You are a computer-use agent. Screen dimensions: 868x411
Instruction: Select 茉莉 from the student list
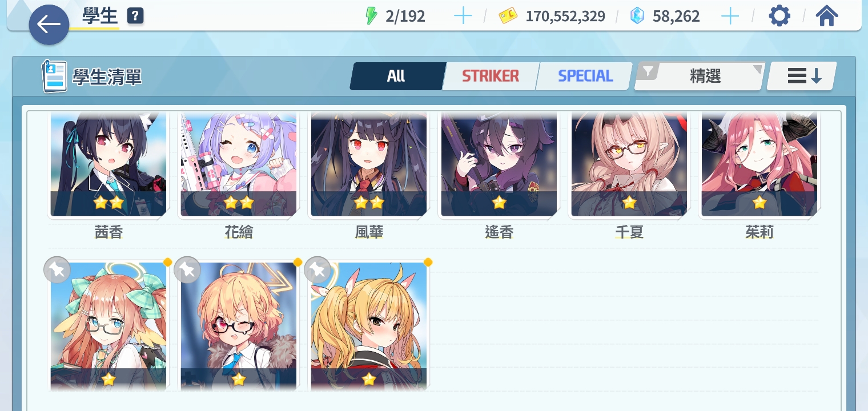[x=759, y=164]
